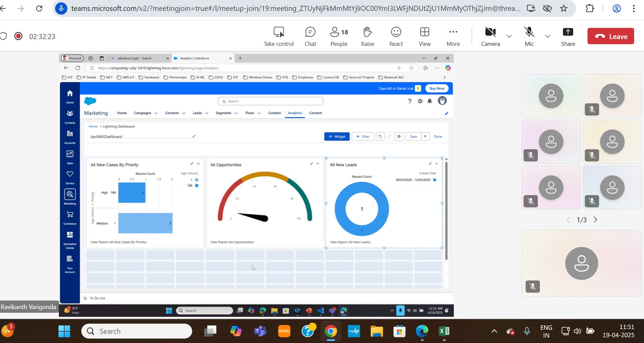Open Excel from the Windows taskbar
This screenshot has height=343, width=644.
tap(444, 331)
